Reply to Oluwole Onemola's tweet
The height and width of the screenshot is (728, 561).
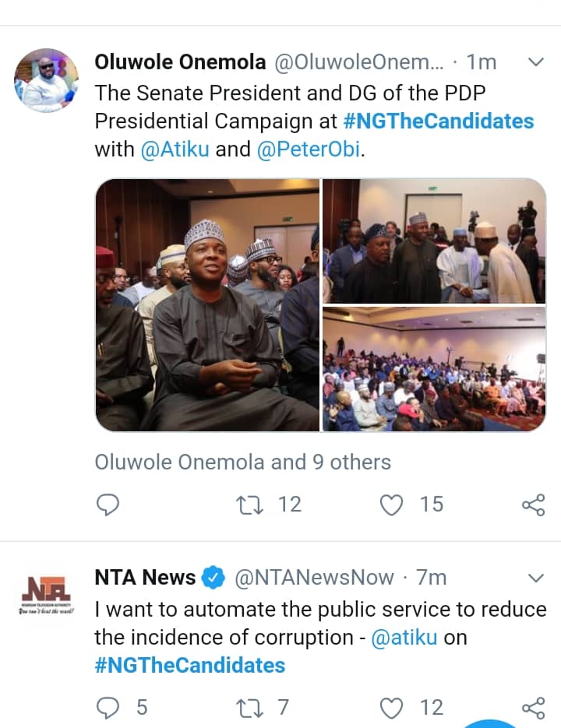(x=108, y=505)
